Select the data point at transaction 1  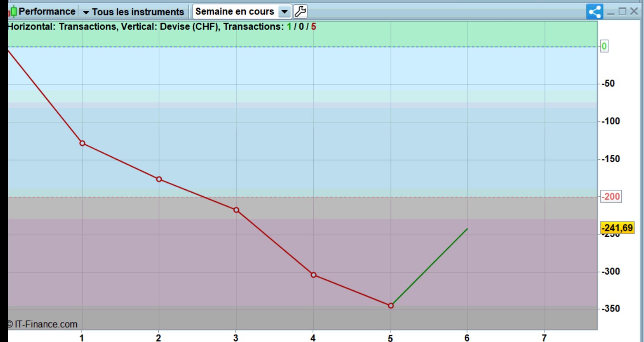(82, 143)
